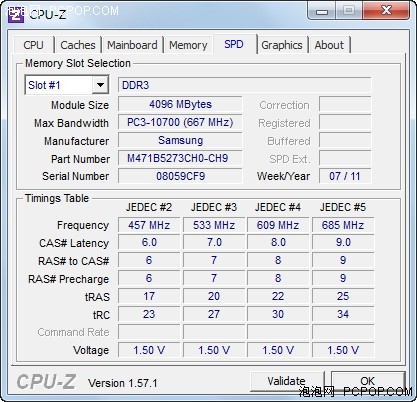This screenshot has height=402, width=417.
Task: Select the Memory tab
Action: (188, 45)
